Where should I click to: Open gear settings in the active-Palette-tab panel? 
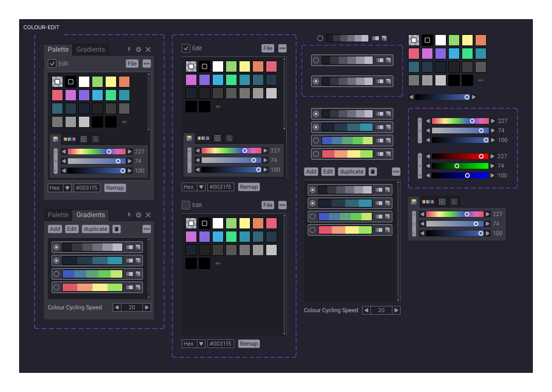click(x=139, y=50)
